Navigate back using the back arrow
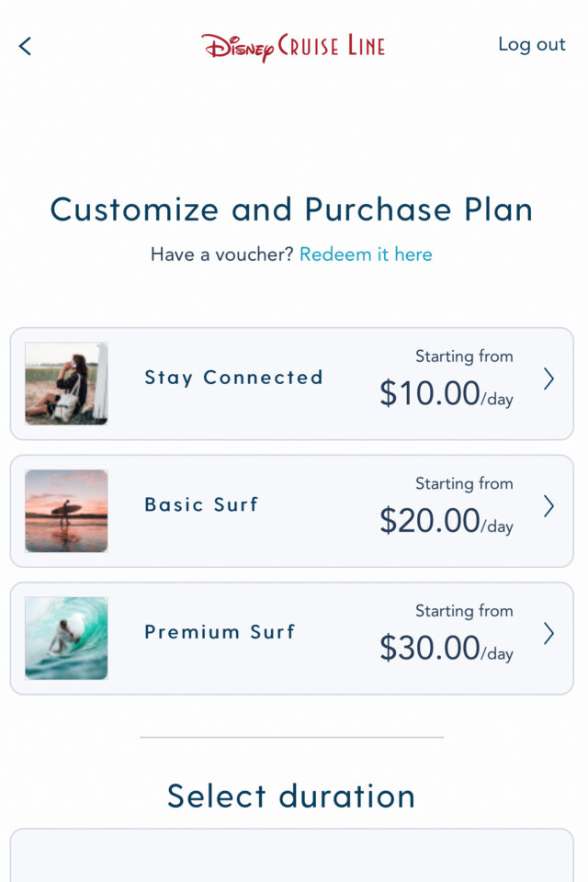Screen dimensions: 588x882 click(23, 44)
